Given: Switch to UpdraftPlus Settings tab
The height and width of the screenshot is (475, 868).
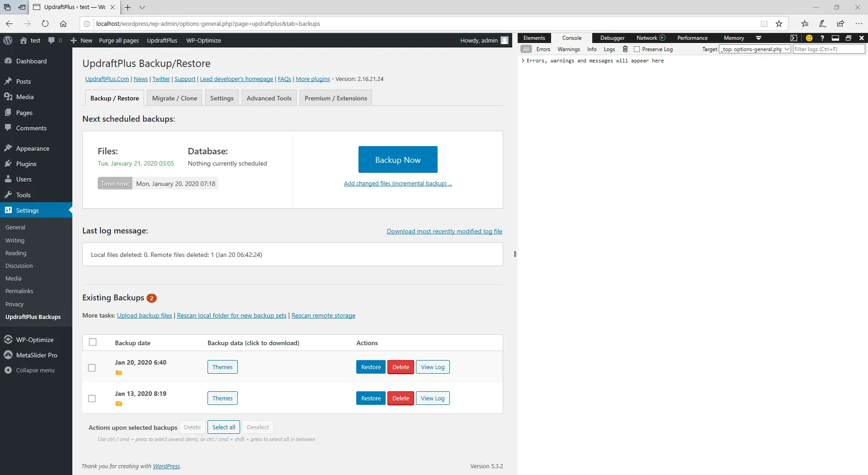Looking at the screenshot, I should pos(222,98).
